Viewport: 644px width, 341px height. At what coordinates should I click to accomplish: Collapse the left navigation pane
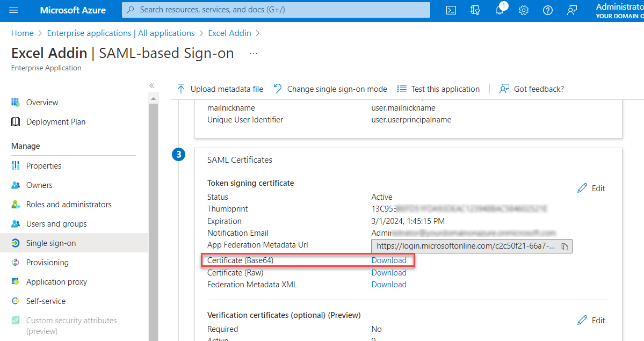coord(152,86)
